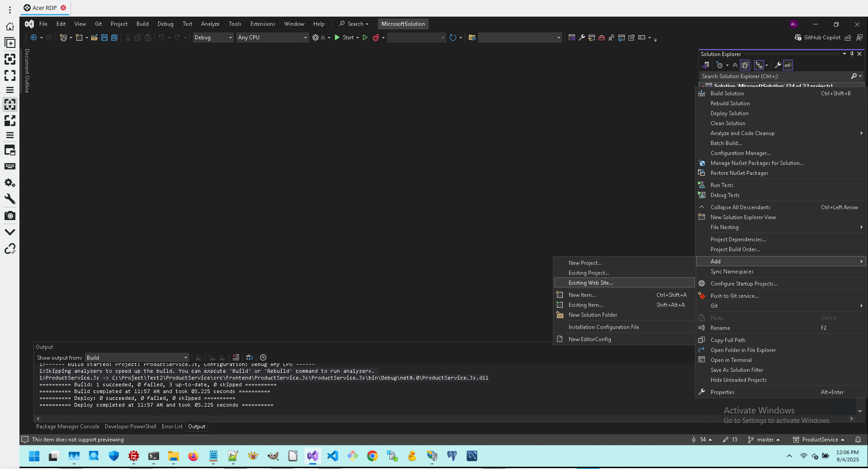Expand the Show output from Build dropdown
868x469 pixels.
coord(137,357)
